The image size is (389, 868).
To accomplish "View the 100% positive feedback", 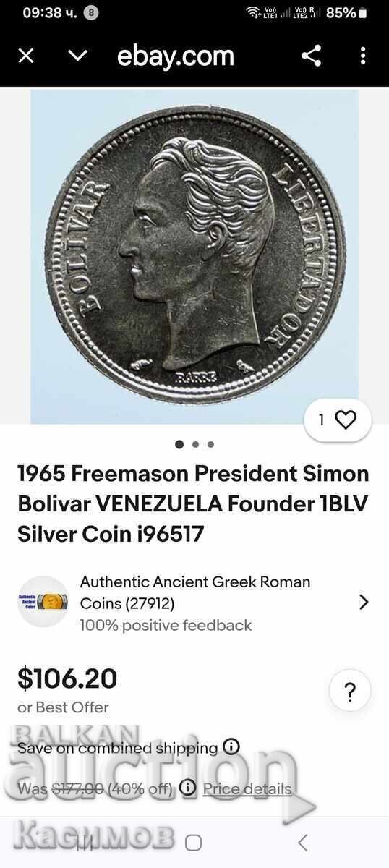I will 166,625.
